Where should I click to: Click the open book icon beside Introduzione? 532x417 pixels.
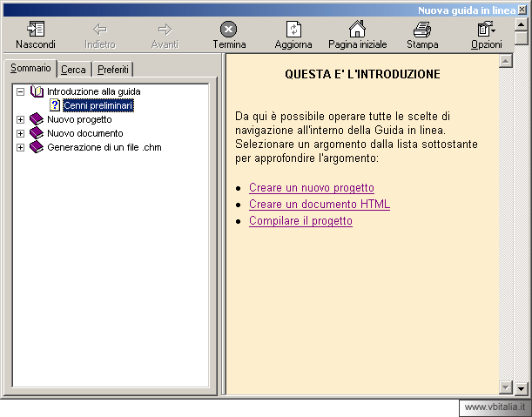[x=37, y=91]
